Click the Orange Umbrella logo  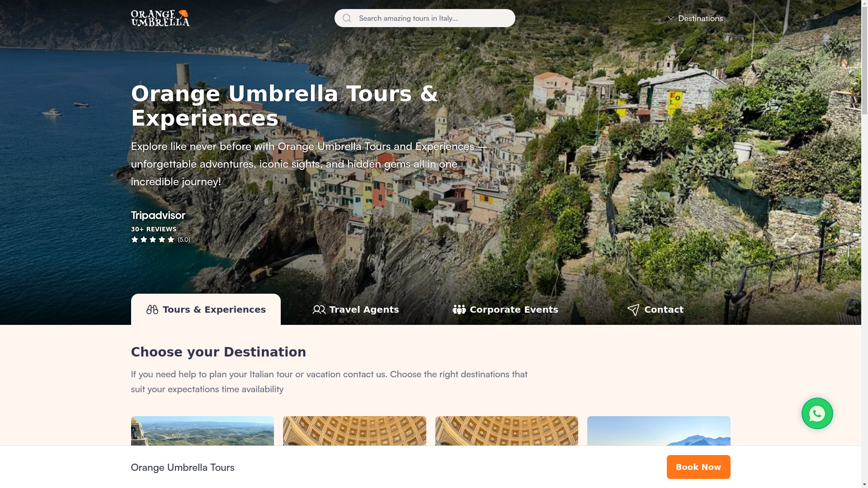click(x=160, y=18)
